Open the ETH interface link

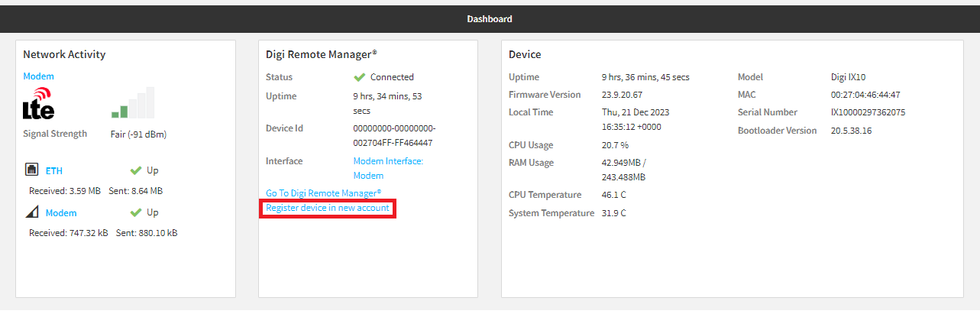[54, 170]
